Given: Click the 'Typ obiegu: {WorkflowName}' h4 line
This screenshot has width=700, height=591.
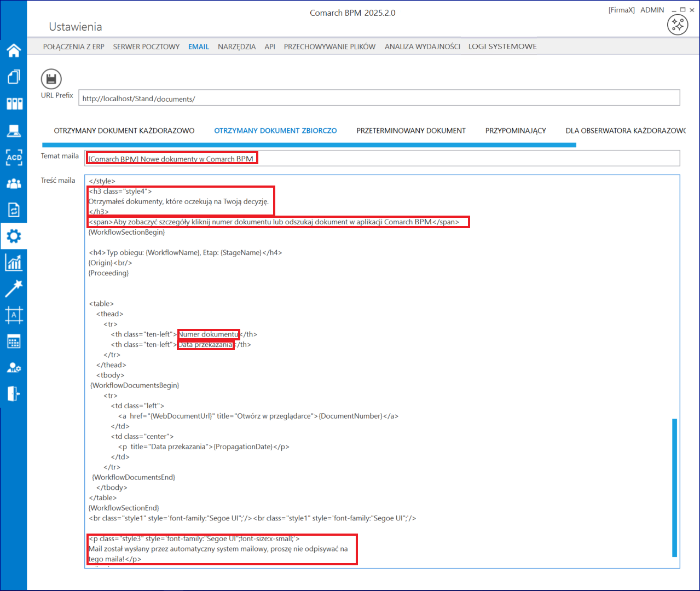Looking at the screenshot, I should (186, 253).
